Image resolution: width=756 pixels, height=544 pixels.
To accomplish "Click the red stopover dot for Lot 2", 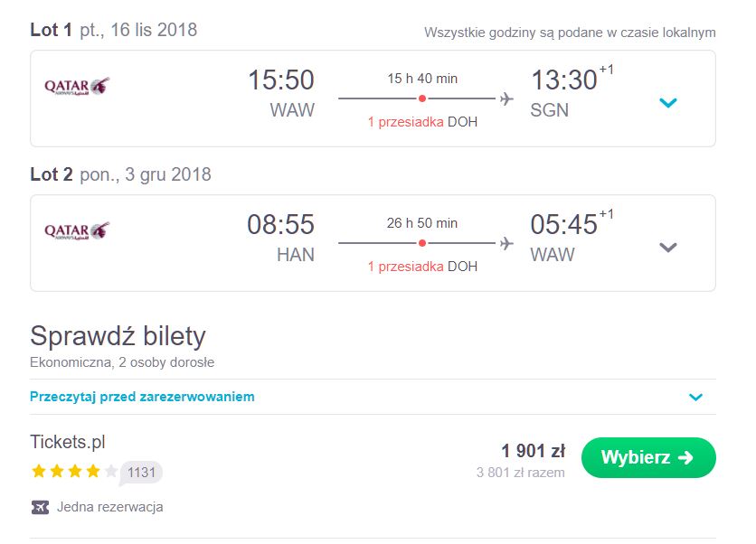I will point(422,243).
